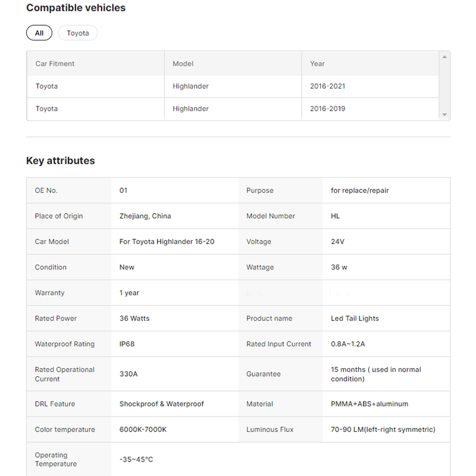Click the 6000K-7000K color temperature value
Viewport: 476px width, 476px height.
[x=143, y=430]
